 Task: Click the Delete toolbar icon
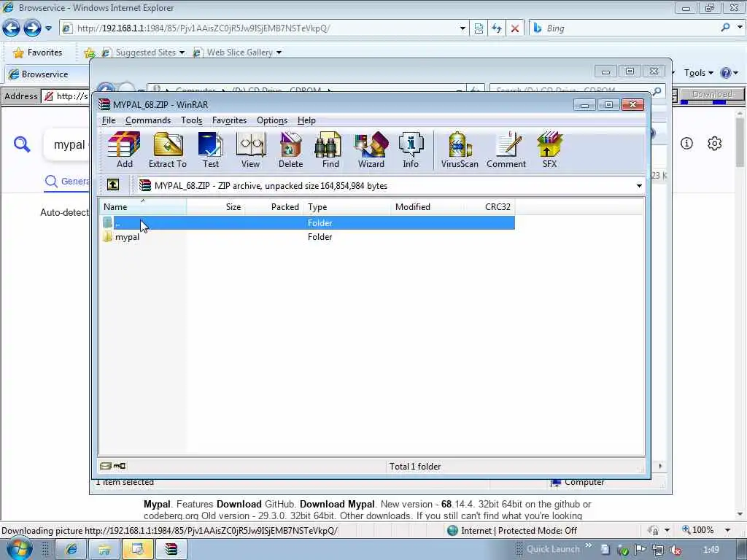tap(290, 149)
